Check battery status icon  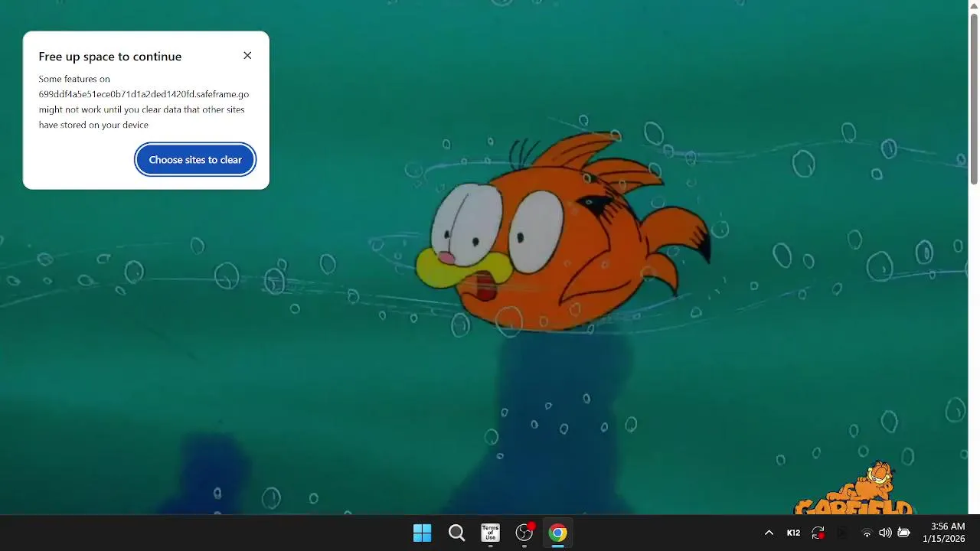click(x=903, y=533)
